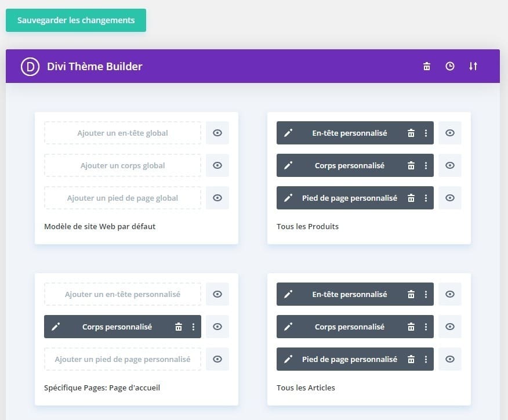Screen dimensions: 508x420
Task: Delete Page d'accueil custom body
Action: point(179,327)
